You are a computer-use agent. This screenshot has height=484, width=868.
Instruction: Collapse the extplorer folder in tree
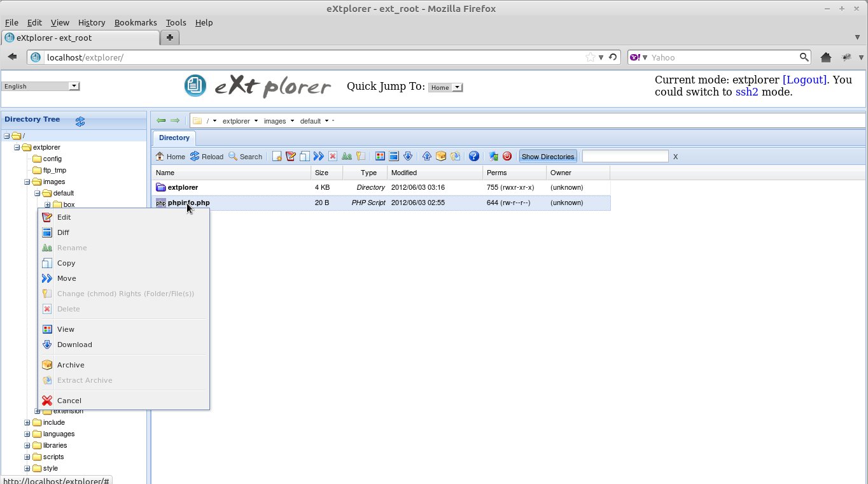pos(17,147)
